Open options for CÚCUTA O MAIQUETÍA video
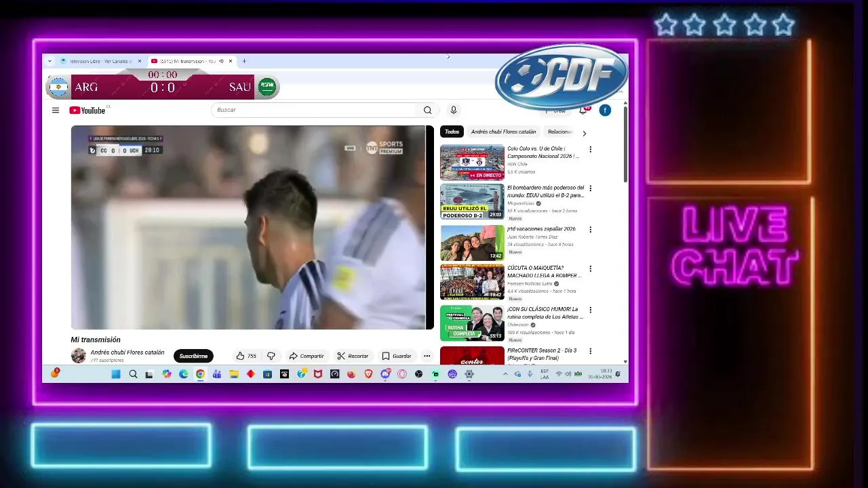This screenshot has width=868, height=488. (x=591, y=269)
